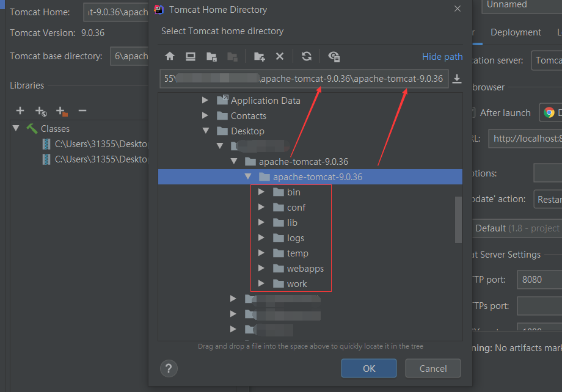
Task: Click the Tomcat base directory field
Action: [130, 56]
